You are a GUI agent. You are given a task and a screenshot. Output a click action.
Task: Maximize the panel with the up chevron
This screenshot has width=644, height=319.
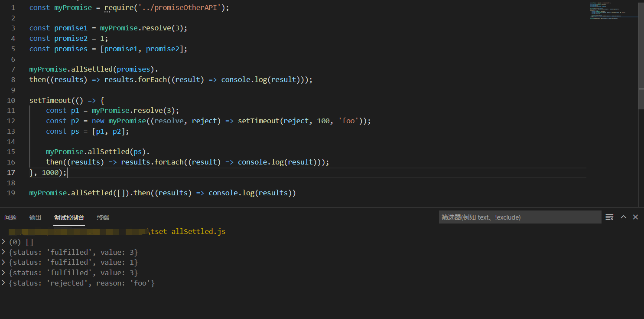[624, 217]
